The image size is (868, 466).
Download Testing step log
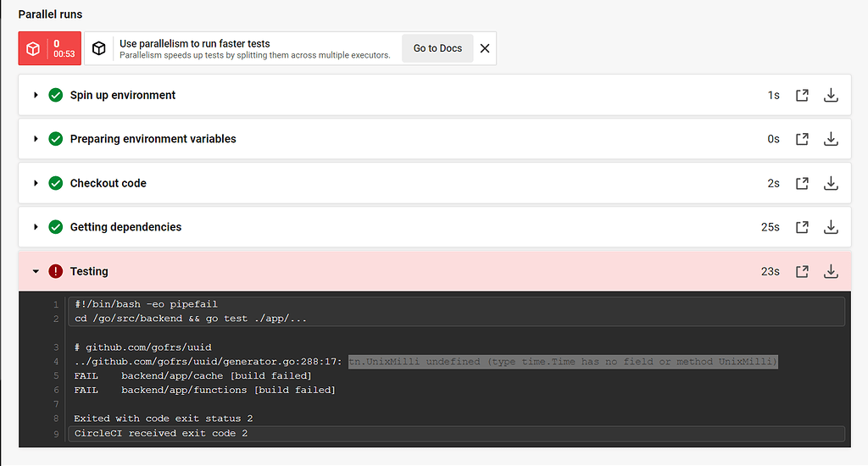tap(831, 271)
